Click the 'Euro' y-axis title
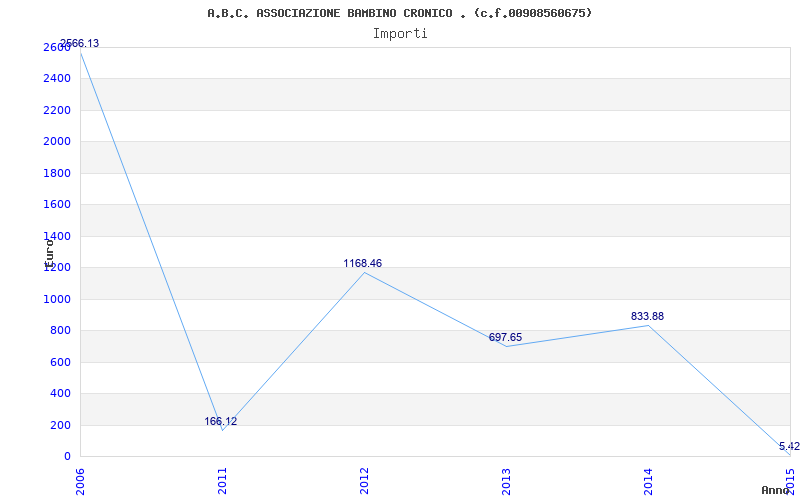800x500 pixels. point(49,253)
